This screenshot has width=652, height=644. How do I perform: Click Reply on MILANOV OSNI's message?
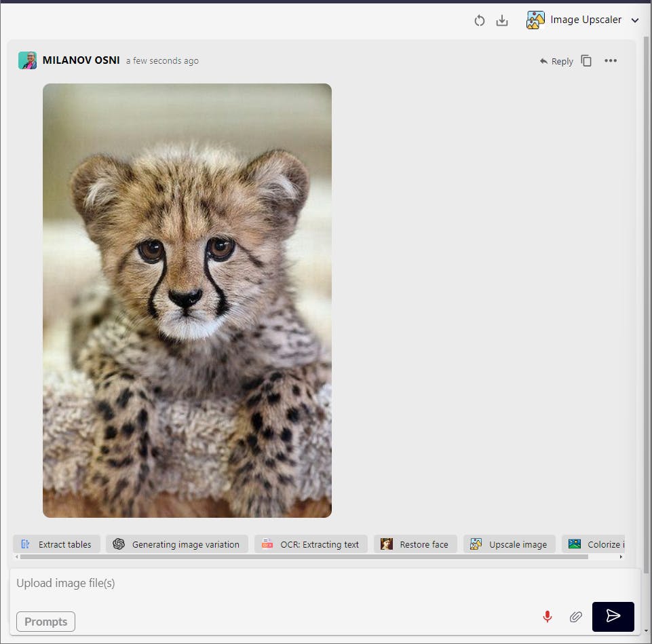pos(556,61)
